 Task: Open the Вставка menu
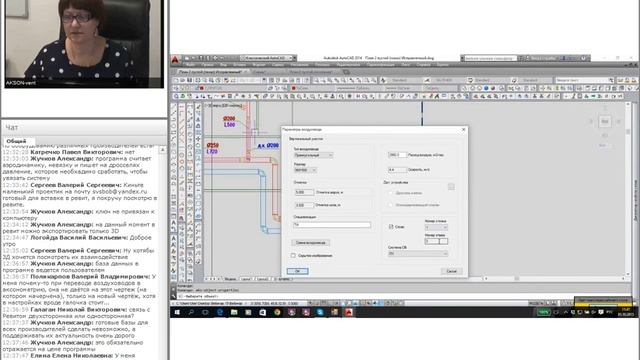[240, 65]
